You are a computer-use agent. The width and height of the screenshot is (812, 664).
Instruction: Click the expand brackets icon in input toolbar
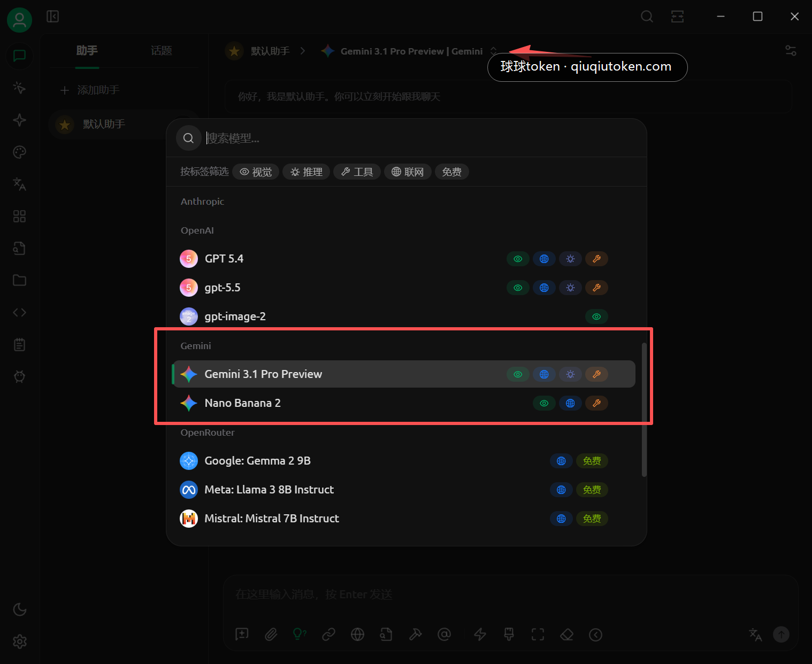(x=538, y=634)
